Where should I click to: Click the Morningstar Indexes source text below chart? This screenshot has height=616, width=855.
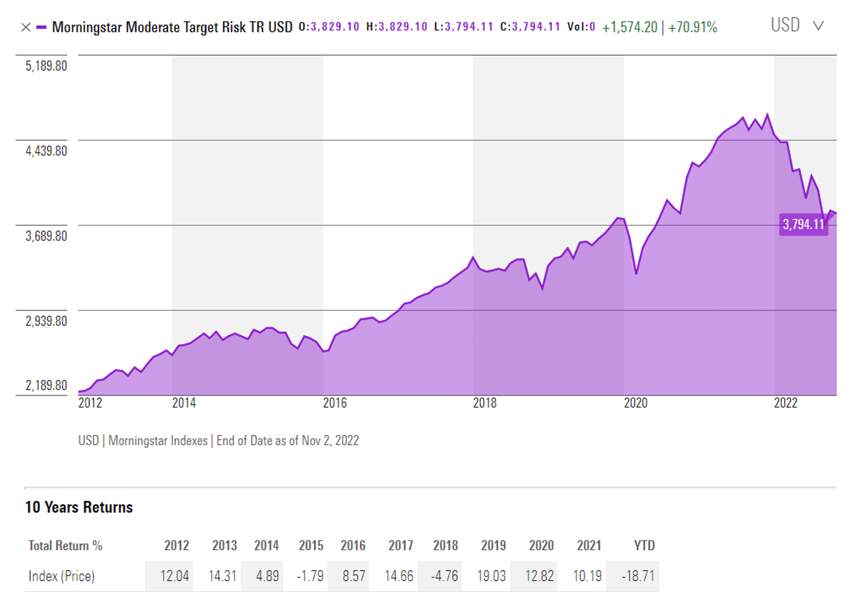158,441
